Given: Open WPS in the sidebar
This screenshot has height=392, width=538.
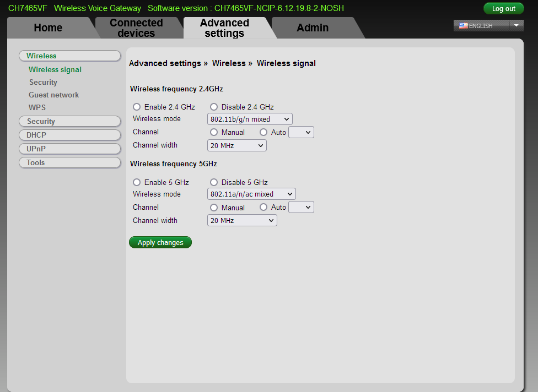Looking at the screenshot, I should coord(37,107).
